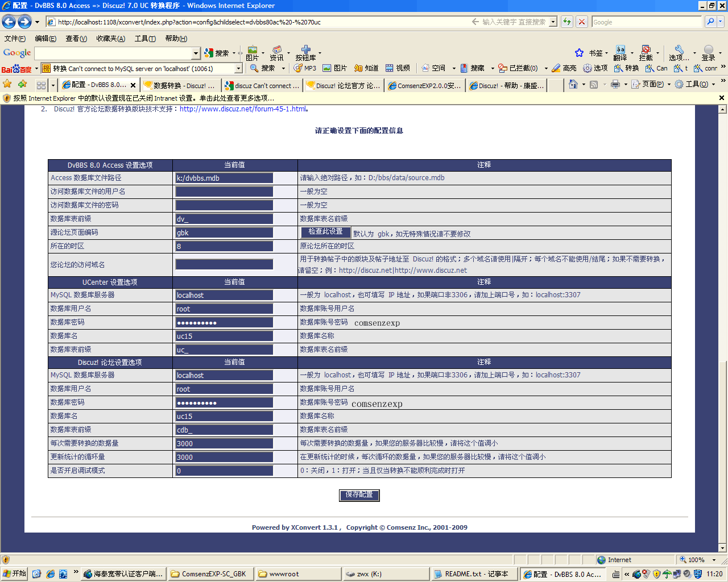Viewport: 728px width, 582px height.
Task: Open Google toolbar 资讯 button
Action: 276,53
